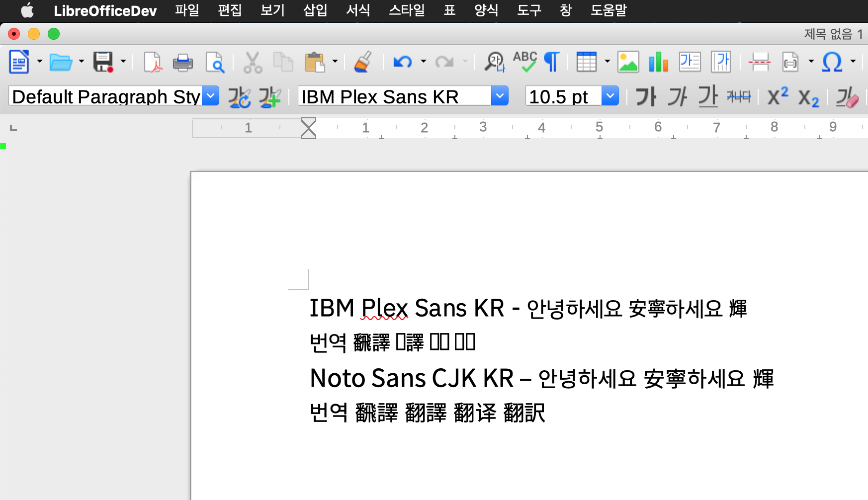
Task: Click the Redo arrow icon
Action: pos(444,62)
